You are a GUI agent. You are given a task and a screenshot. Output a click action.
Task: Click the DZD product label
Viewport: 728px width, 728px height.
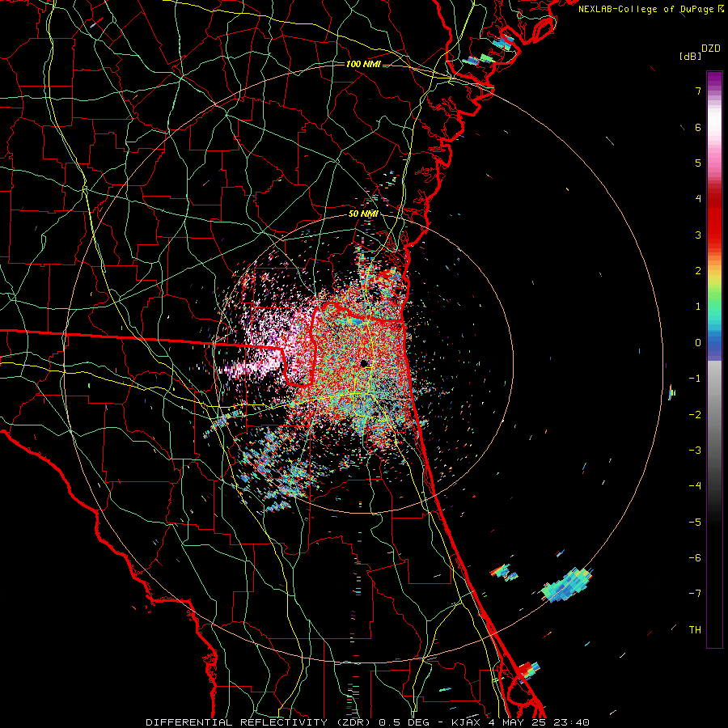[711, 49]
